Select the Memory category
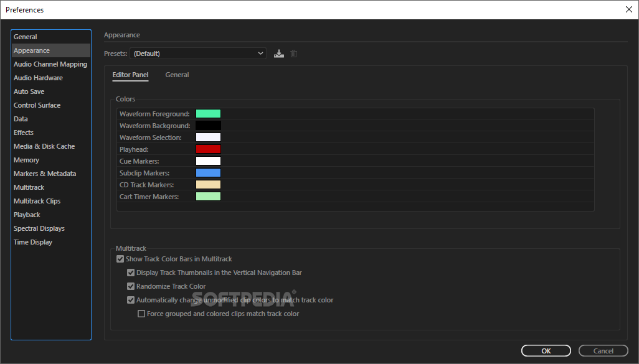The height and width of the screenshot is (364, 639). 51,160
